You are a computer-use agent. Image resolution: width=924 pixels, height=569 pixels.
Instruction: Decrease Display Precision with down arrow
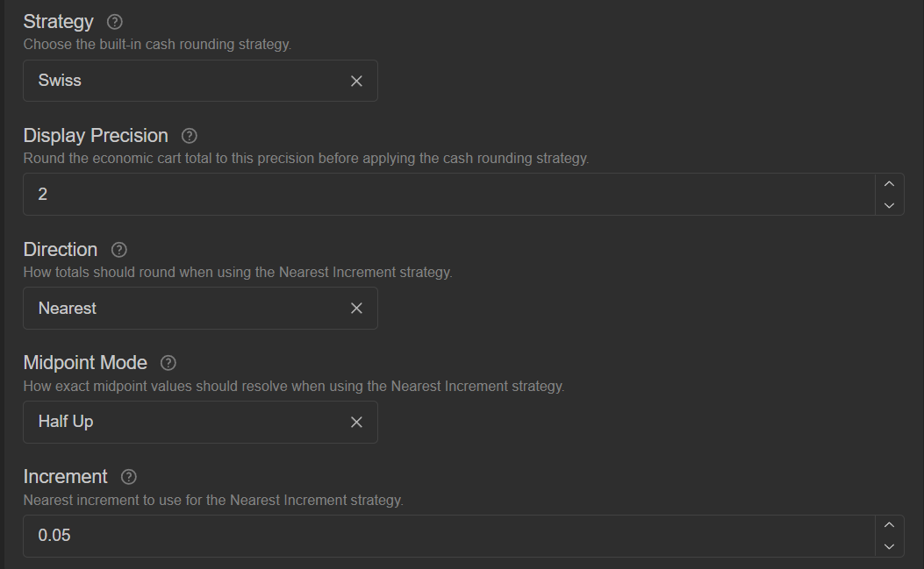889,205
